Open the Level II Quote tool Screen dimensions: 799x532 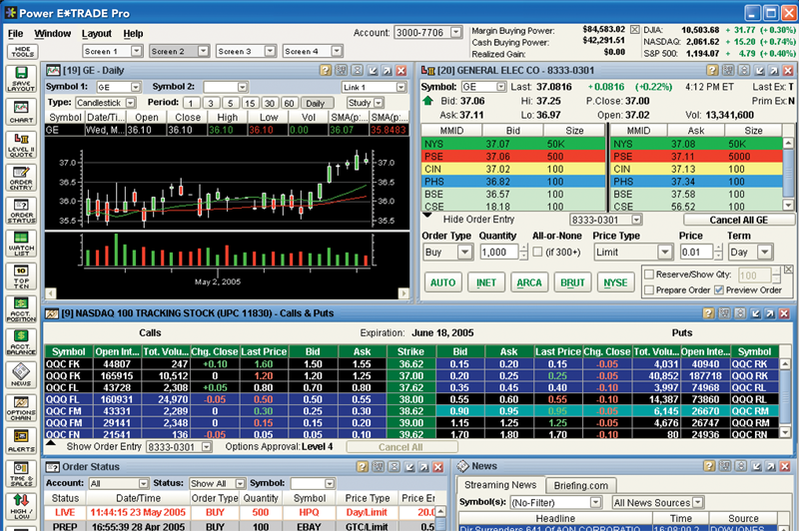21,145
